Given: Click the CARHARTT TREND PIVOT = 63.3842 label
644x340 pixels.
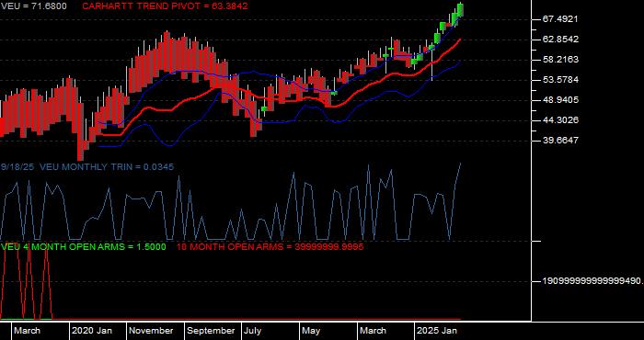Looking at the screenshot, I should 165,6.
